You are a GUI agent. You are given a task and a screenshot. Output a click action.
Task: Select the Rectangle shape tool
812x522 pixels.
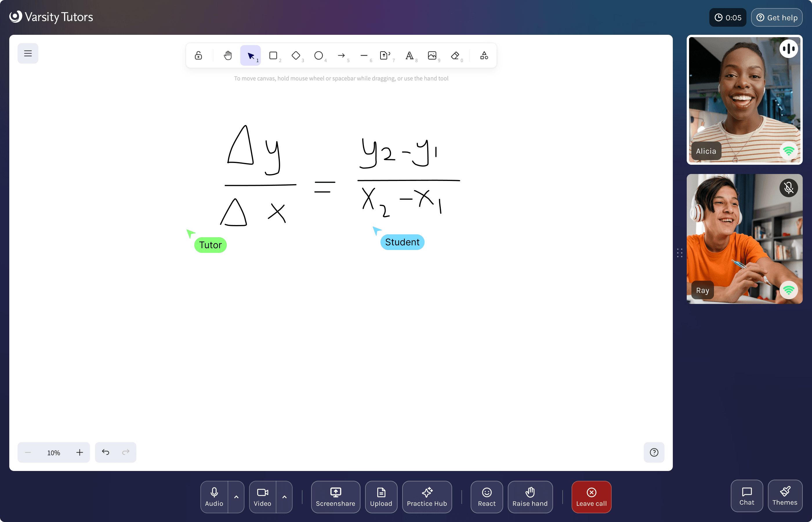click(x=273, y=55)
